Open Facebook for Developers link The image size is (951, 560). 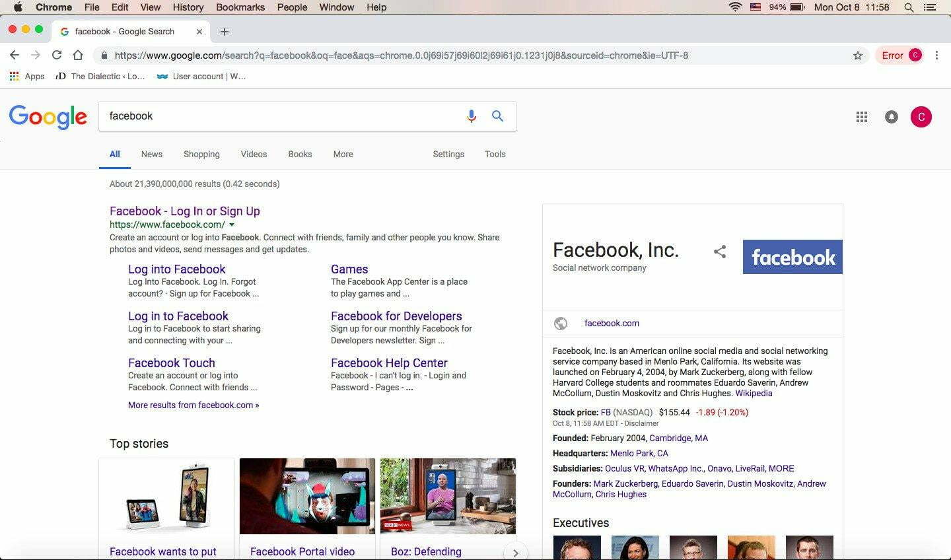coord(396,316)
